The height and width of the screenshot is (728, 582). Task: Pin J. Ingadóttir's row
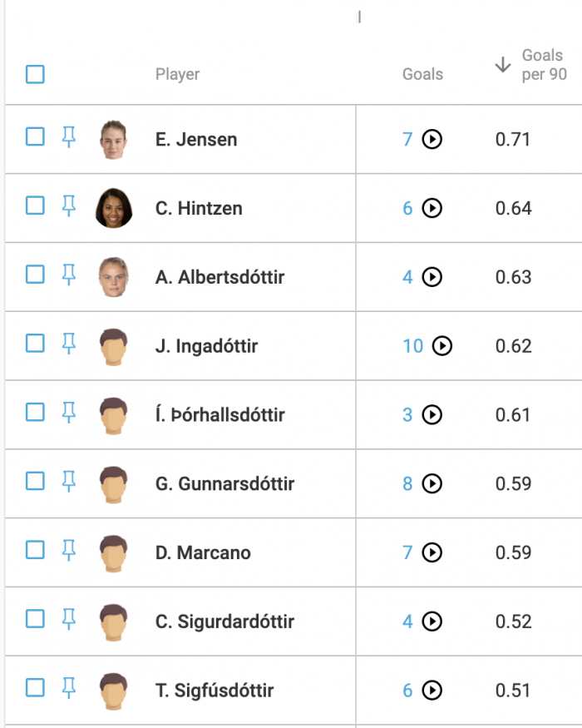pos(69,344)
